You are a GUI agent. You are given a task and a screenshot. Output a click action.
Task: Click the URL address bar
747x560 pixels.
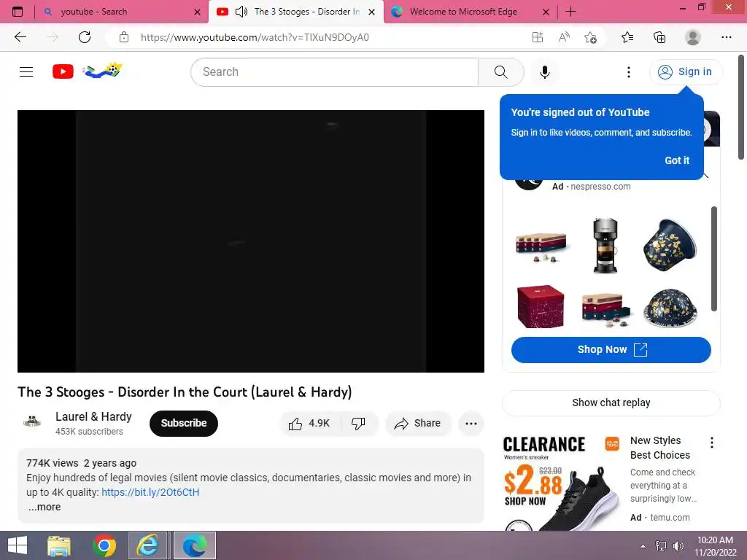coord(329,37)
